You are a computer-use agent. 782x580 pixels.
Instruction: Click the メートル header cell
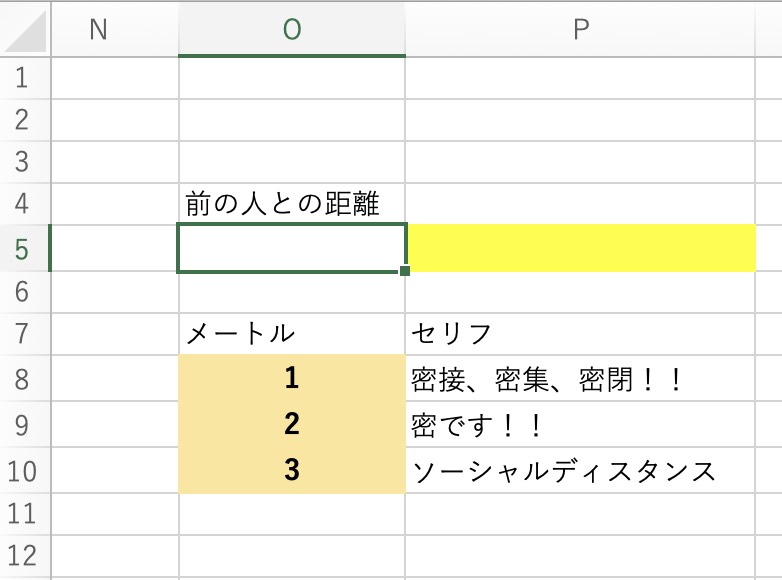pyautogui.click(x=292, y=333)
